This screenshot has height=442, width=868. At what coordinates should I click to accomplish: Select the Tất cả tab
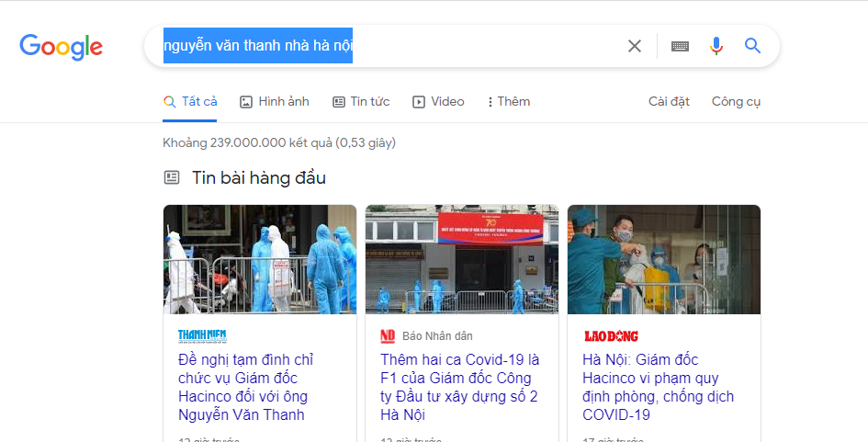click(190, 102)
